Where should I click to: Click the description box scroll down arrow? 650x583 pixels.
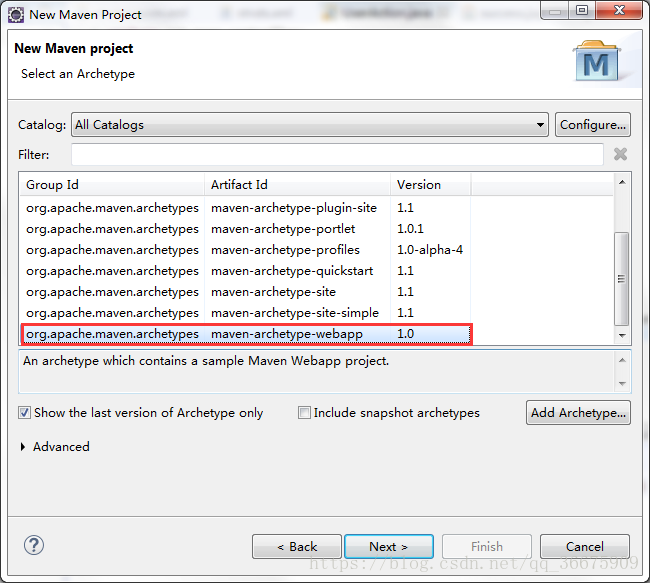622,384
